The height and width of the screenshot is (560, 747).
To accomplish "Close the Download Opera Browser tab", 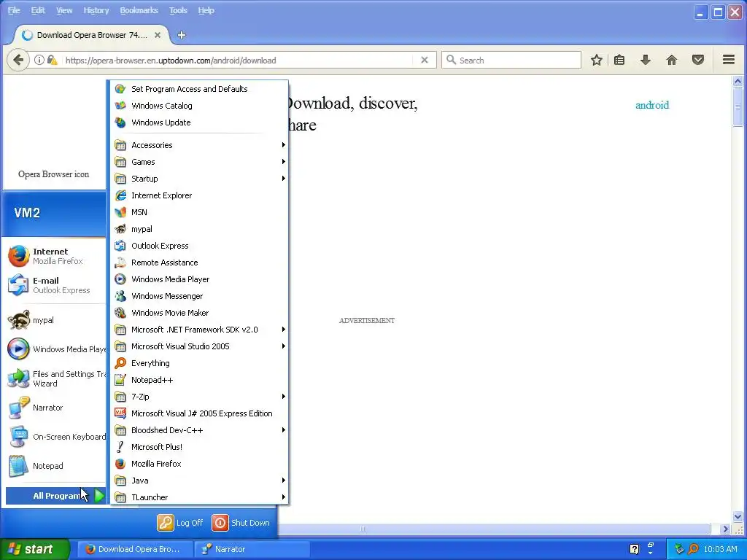I will pyautogui.click(x=158, y=35).
